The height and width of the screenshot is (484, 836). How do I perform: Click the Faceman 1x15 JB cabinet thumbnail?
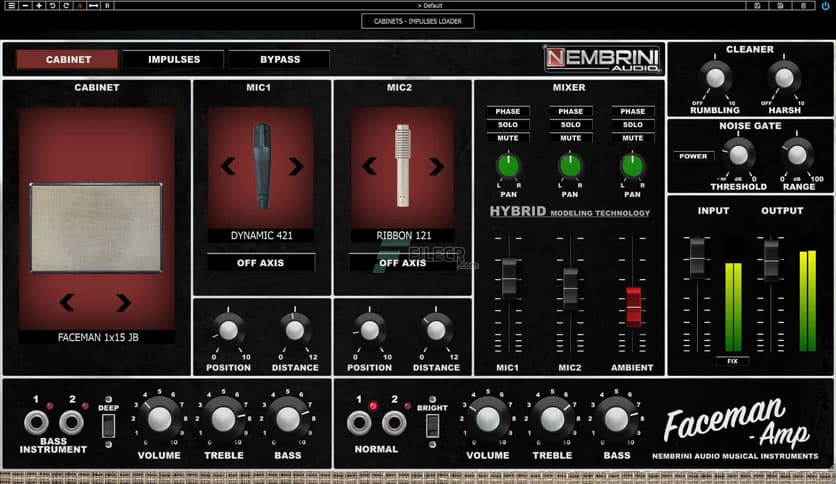[x=96, y=228]
